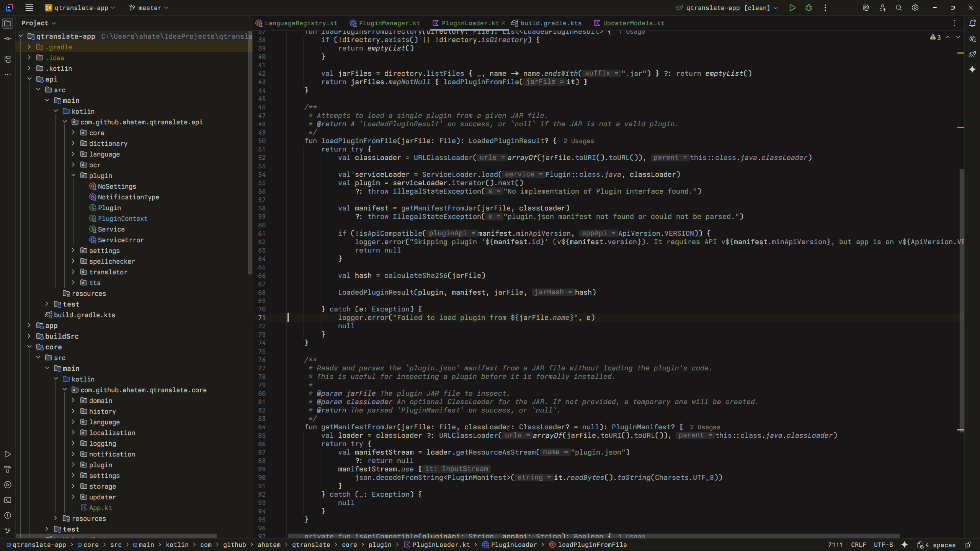
Task: Go to previous highlighted problem arrow
Action: pos(948,37)
